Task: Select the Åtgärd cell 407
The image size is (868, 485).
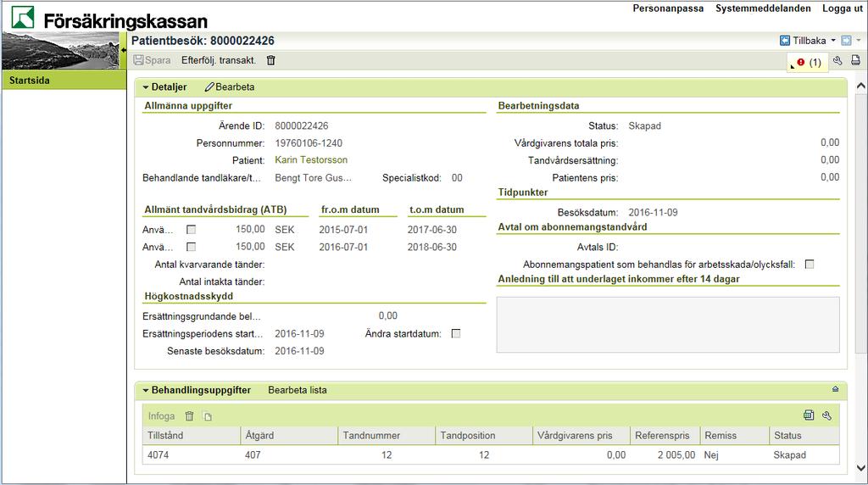Action: (289, 454)
